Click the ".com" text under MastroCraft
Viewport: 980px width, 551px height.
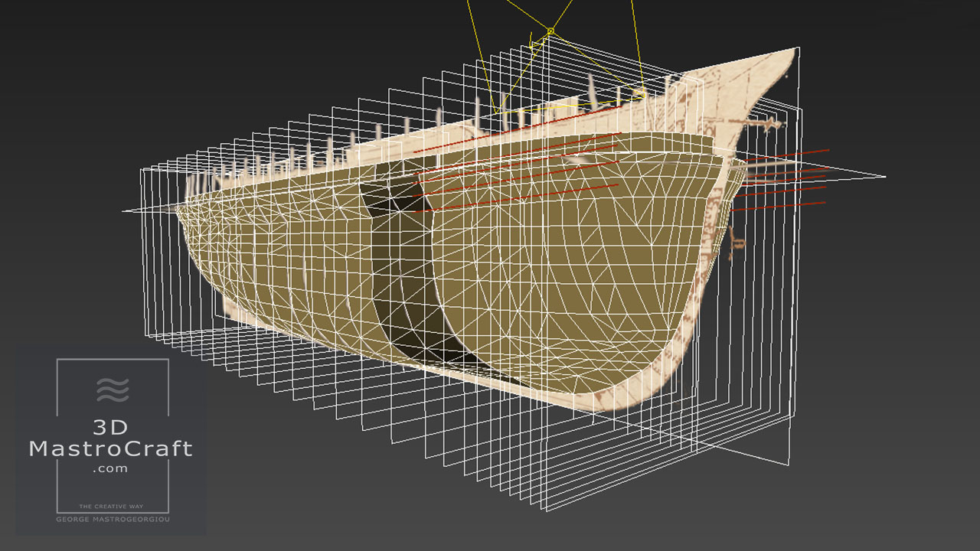111,468
